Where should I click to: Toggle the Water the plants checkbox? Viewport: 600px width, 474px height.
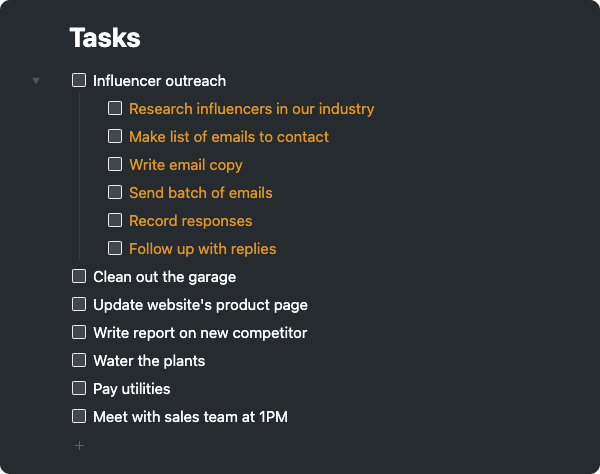(x=79, y=360)
